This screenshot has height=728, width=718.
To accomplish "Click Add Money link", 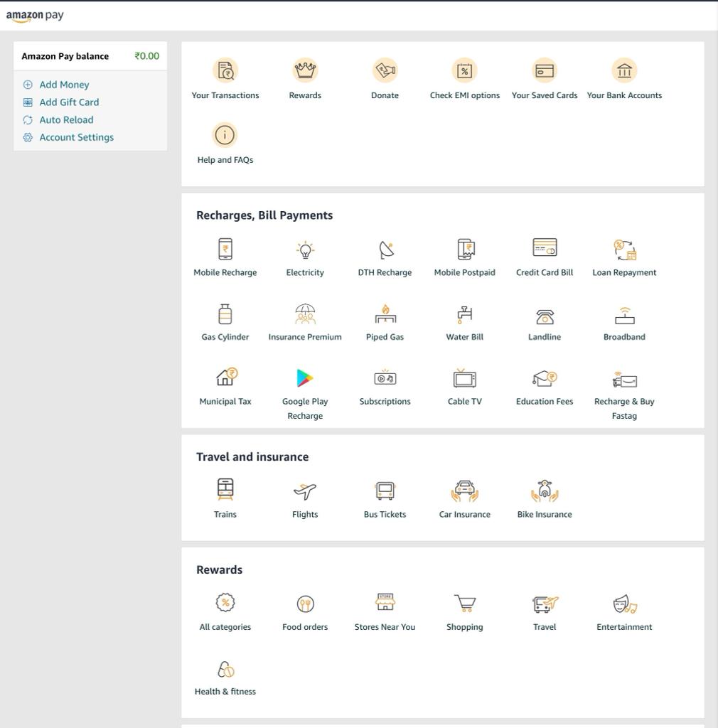I will pos(64,85).
